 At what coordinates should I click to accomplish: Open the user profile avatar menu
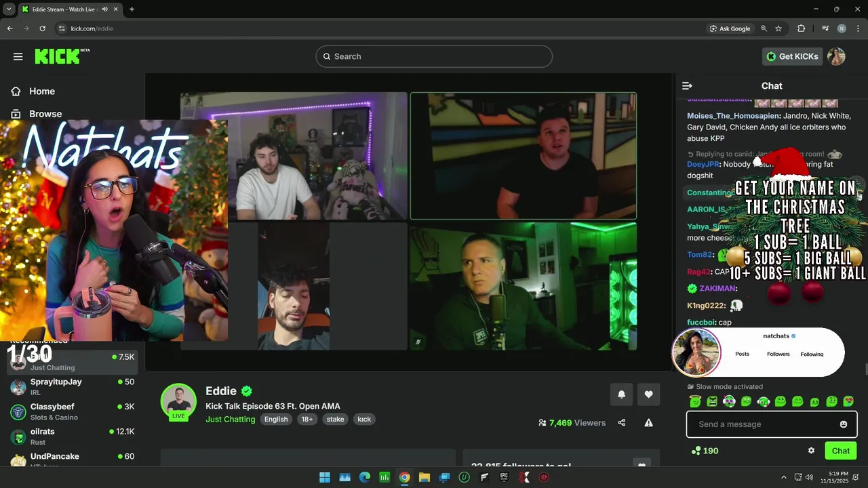pyautogui.click(x=836, y=56)
